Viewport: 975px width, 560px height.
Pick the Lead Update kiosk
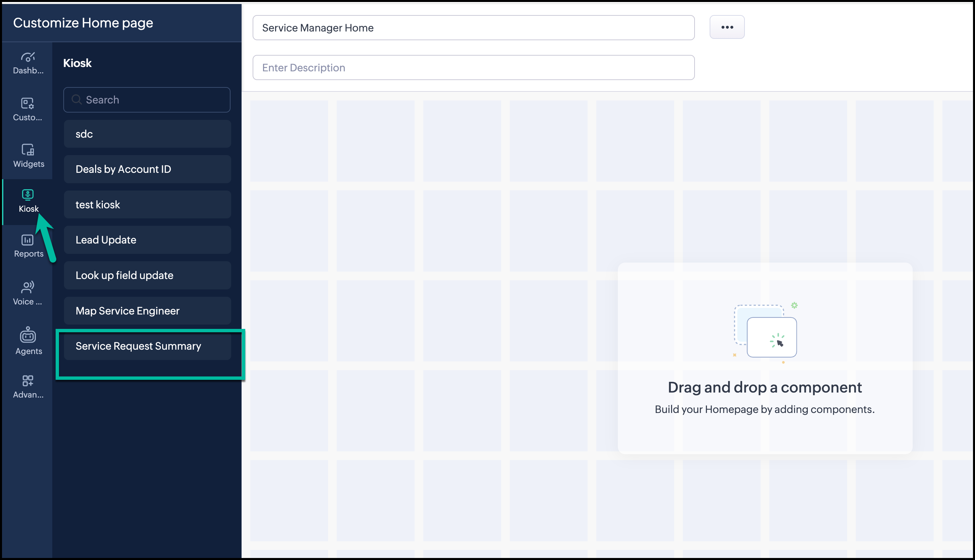coord(147,240)
